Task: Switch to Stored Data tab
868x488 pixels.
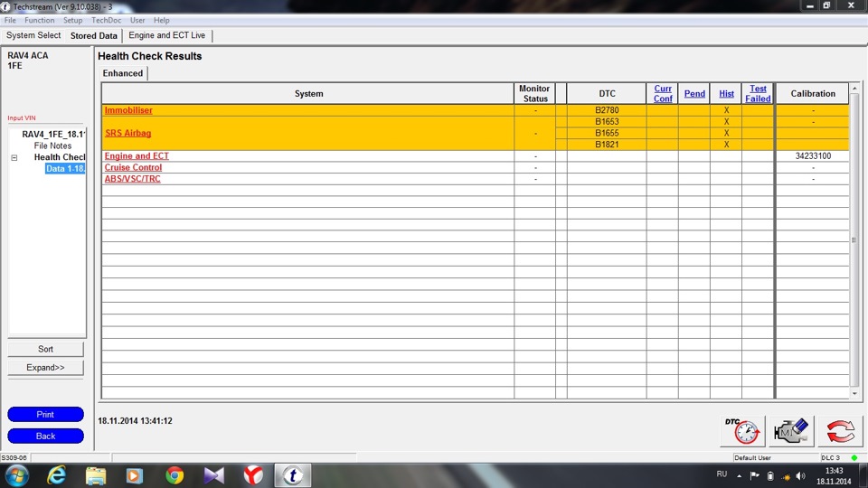Action: [x=93, y=36]
